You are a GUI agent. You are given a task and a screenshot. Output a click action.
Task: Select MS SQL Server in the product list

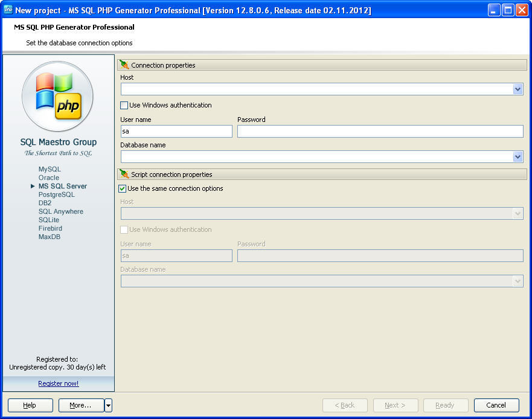coord(63,186)
